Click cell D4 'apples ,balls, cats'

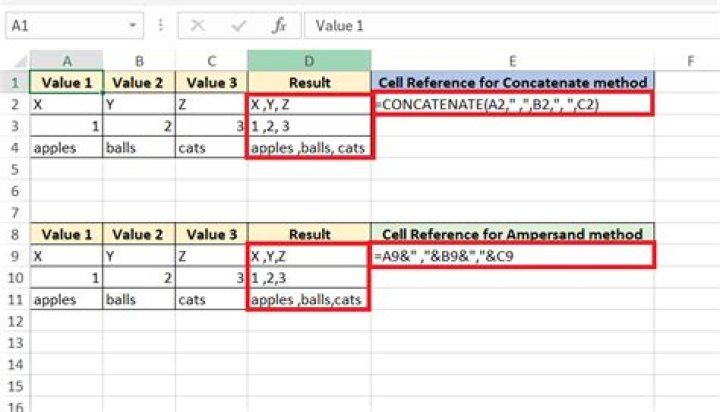coord(309,147)
